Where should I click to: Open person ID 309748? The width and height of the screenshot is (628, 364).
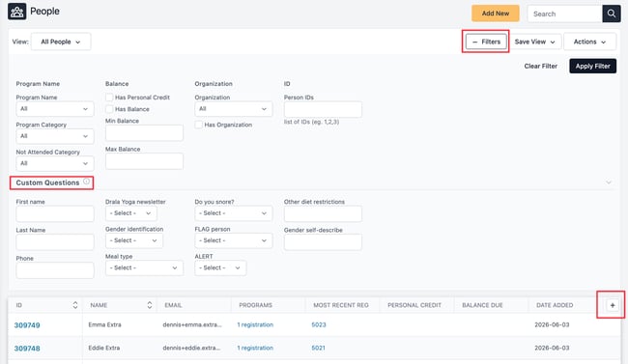[27, 349]
